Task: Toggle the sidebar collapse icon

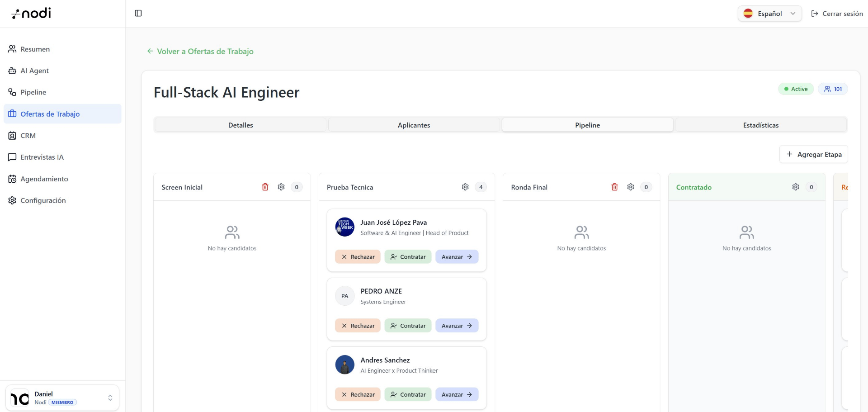Action: (138, 13)
